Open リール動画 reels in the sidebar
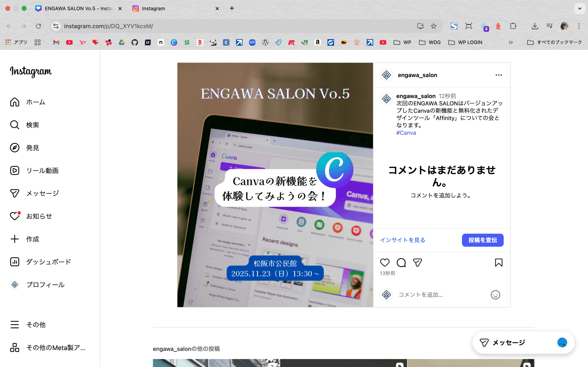 click(x=42, y=170)
